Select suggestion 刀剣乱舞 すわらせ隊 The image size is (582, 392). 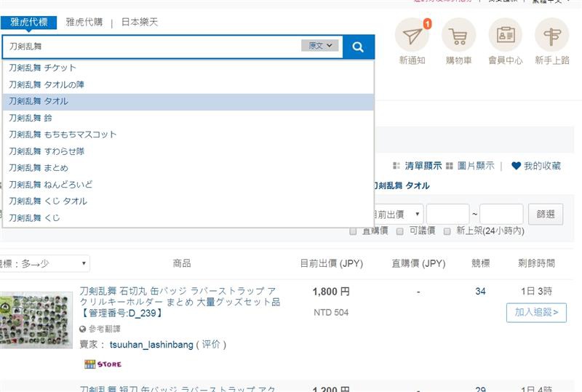pyautogui.click(x=188, y=151)
